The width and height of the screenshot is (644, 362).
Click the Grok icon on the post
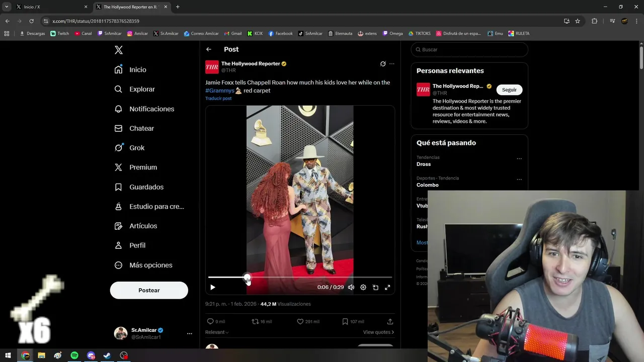[383, 64]
